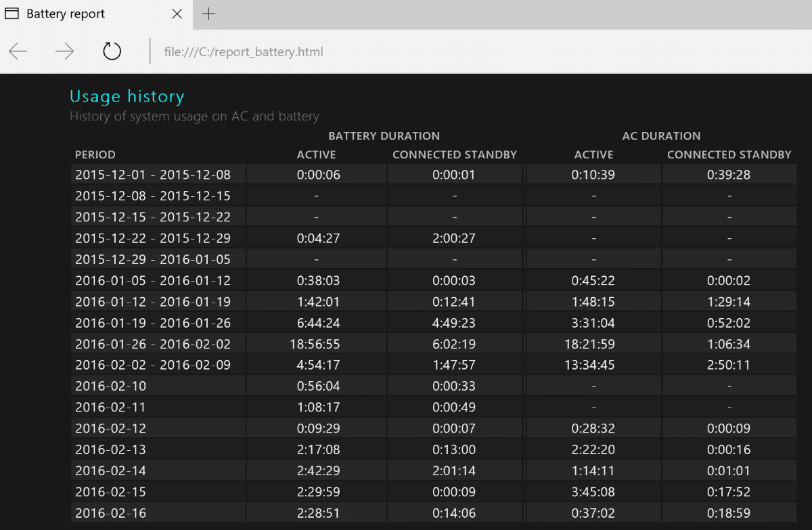Select the Battery report tab
This screenshot has width=812, height=530.
(96, 14)
